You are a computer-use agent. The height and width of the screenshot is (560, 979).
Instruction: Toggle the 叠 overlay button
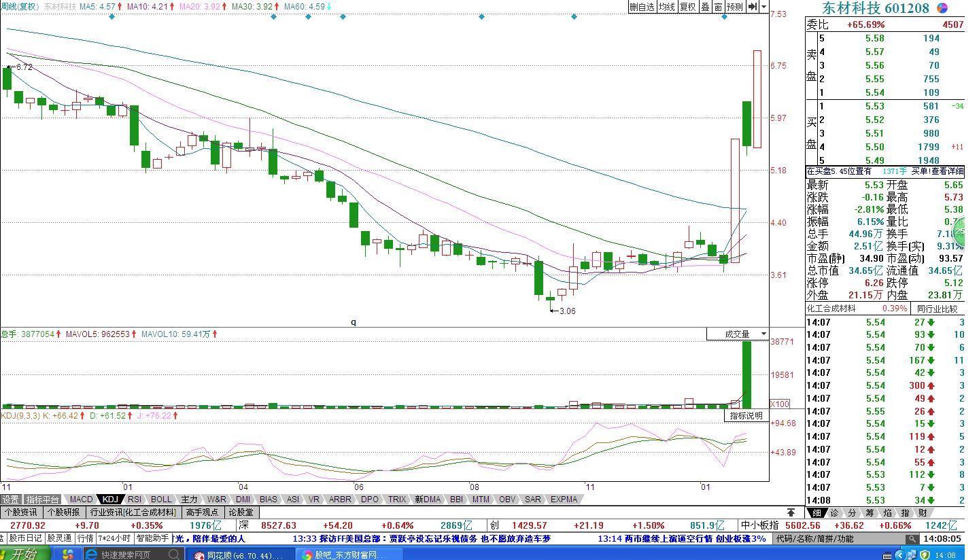point(705,7)
